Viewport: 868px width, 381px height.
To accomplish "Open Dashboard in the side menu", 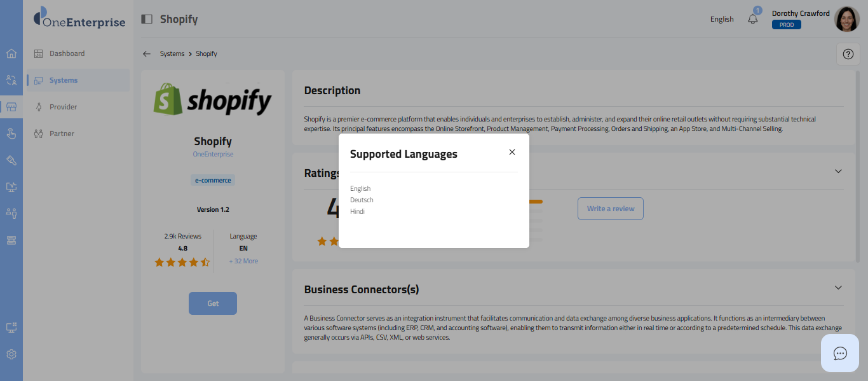I will point(67,53).
